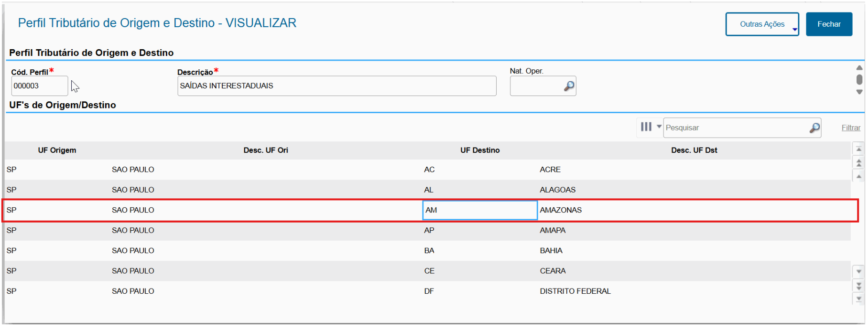Click the UF Origem column header
868x332 pixels.
(57, 150)
